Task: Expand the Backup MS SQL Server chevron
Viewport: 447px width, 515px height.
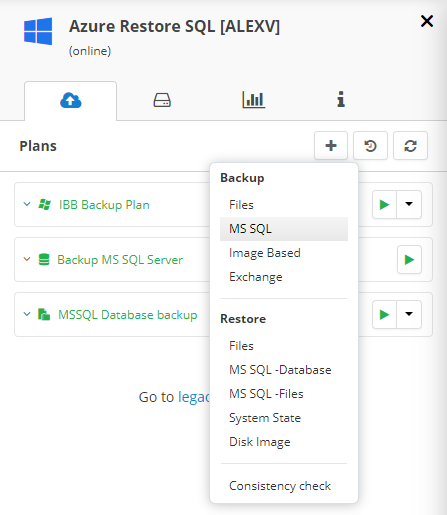Action: click(27, 259)
